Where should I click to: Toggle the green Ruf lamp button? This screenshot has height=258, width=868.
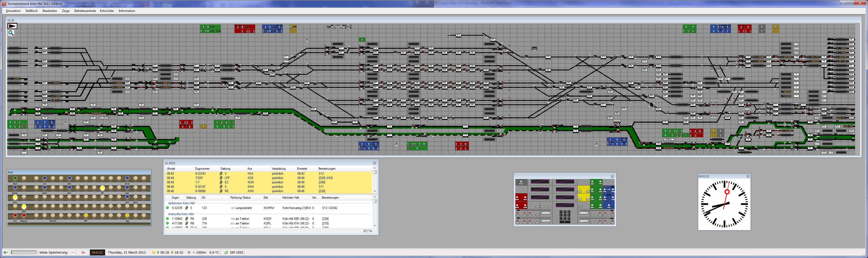tap(15, 178)
